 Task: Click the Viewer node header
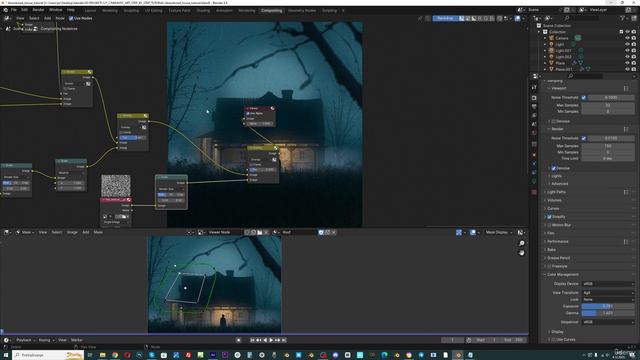tap(260, 108)
